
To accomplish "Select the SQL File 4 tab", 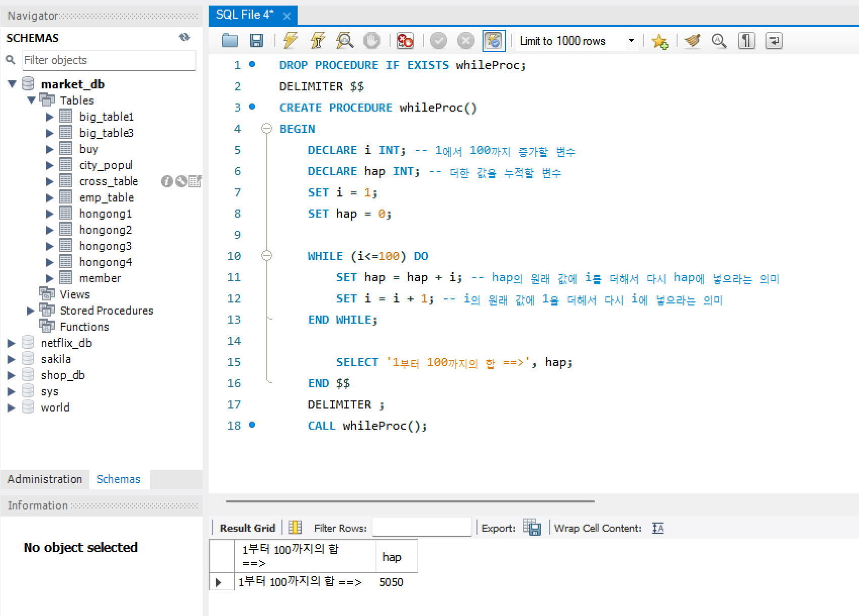I will pos(245,15).
